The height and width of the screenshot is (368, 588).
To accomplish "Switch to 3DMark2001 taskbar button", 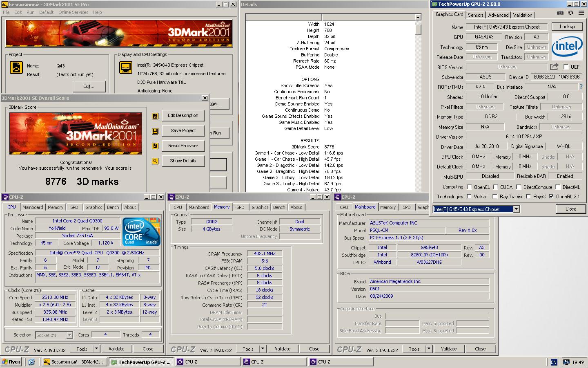I will (74, 362).
